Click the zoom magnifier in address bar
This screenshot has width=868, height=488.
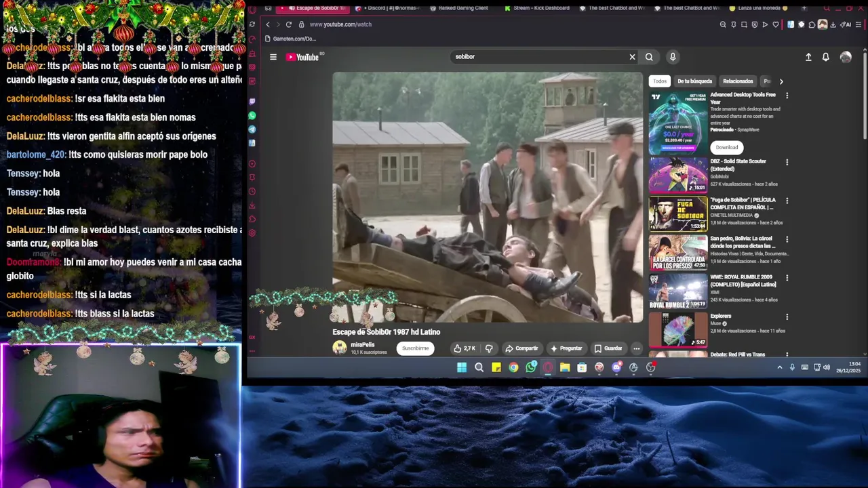(723, 24)
